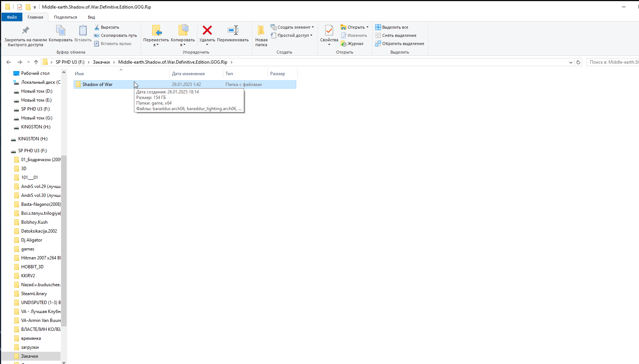The width and height of the screenshot is (639, 364).
Task: Open the Detoksikacija.2002 folder in tree
Action: click(39, 231)
